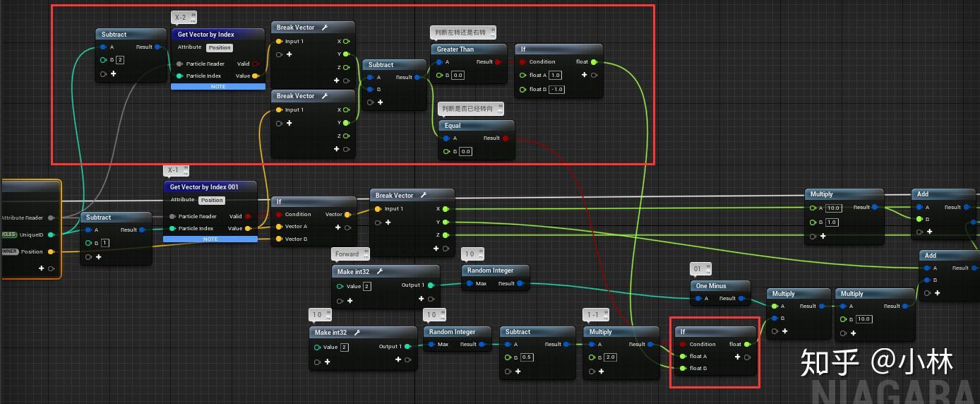The image size is (980, 404).
Task: Click the Output 1 pin of Make int32 below Forward
Action: pos(430,285)
